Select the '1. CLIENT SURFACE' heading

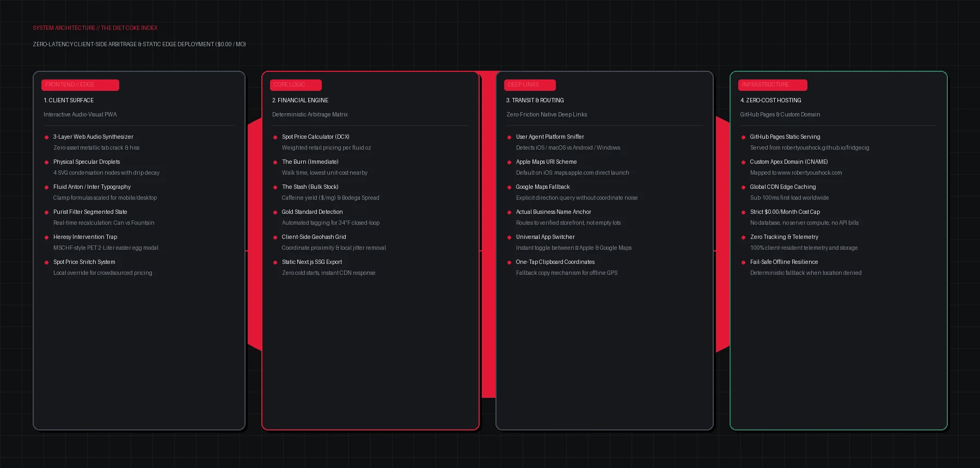click(x=69, y=100)
